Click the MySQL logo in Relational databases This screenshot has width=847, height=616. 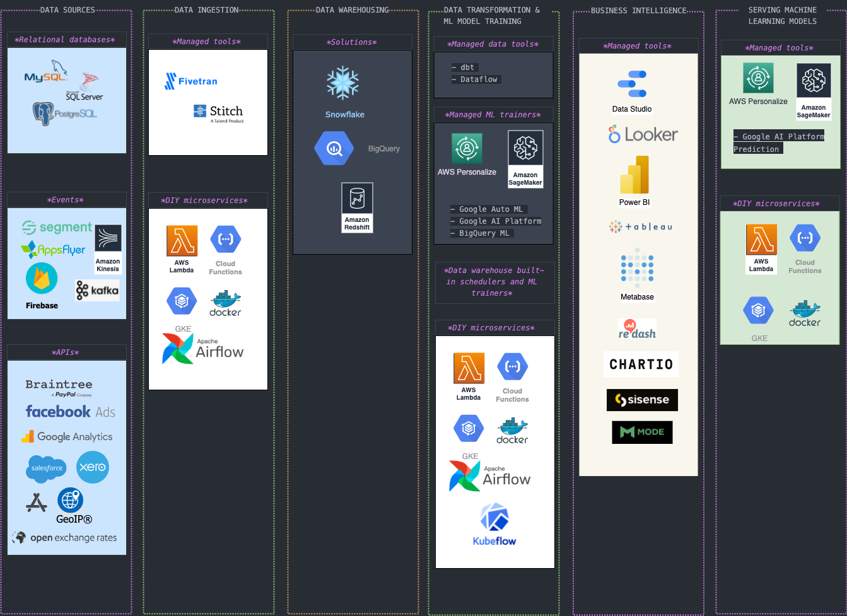(46, 72)
